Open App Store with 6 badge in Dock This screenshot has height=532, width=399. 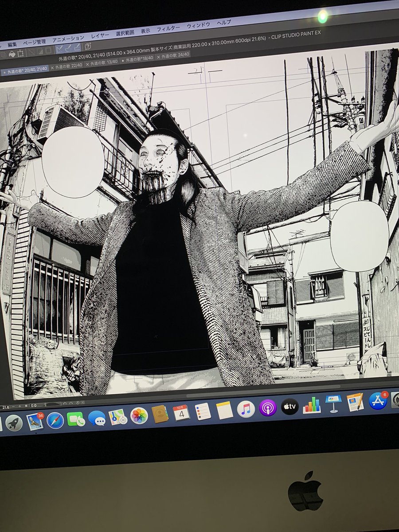pos(378,400)
